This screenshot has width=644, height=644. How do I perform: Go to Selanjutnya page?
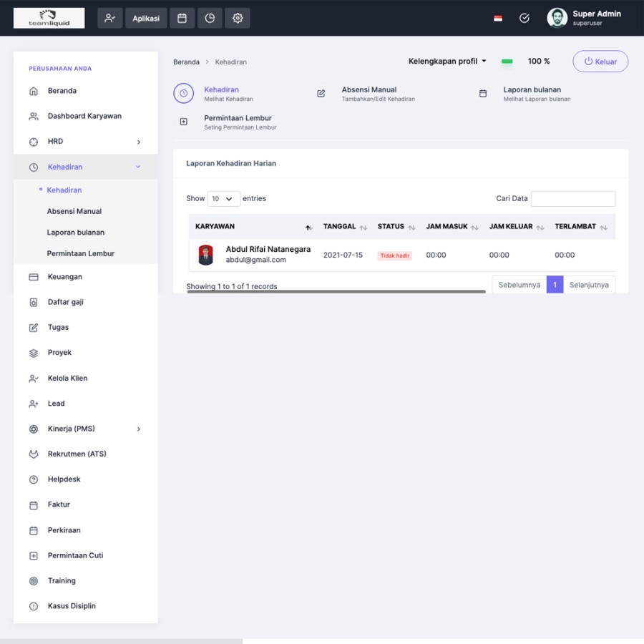click(x=589, y=285)
